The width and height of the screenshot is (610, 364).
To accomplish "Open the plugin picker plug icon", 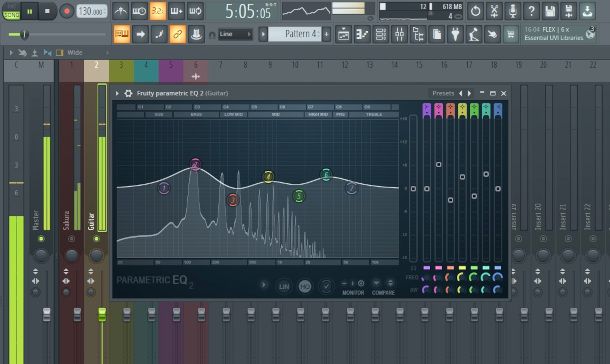I will pyautogui.click(x=456, y=34).
